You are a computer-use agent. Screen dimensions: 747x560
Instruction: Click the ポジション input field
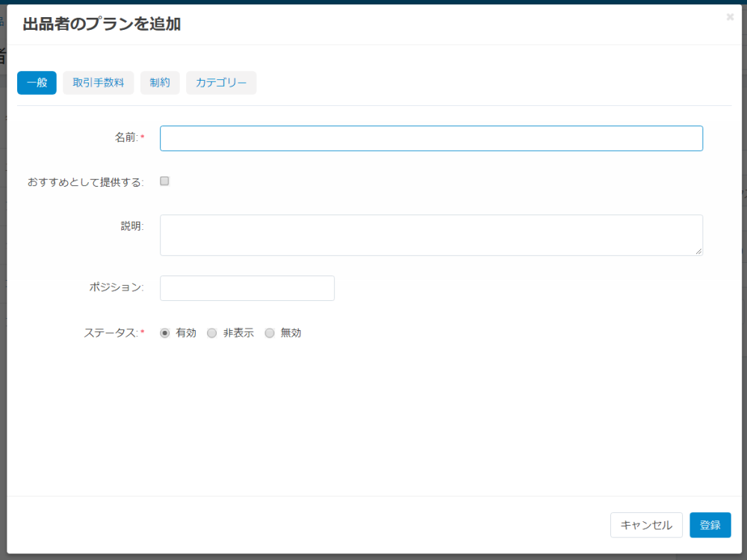click(247, 288)
